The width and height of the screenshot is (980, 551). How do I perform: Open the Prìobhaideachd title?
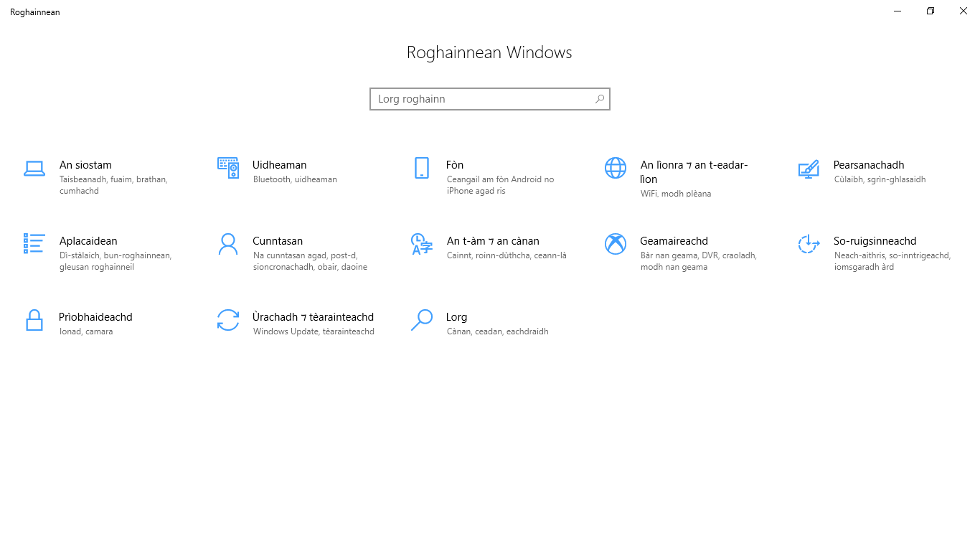[x=95, y=317]
